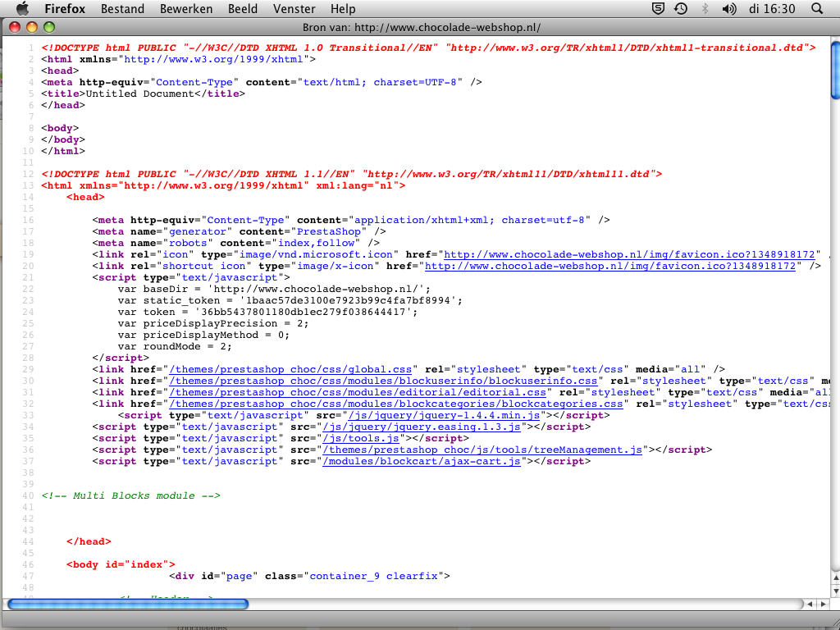Click the scroll down arrow
The width and height of the screenshot is (840, 630).
tap(835, 591)
